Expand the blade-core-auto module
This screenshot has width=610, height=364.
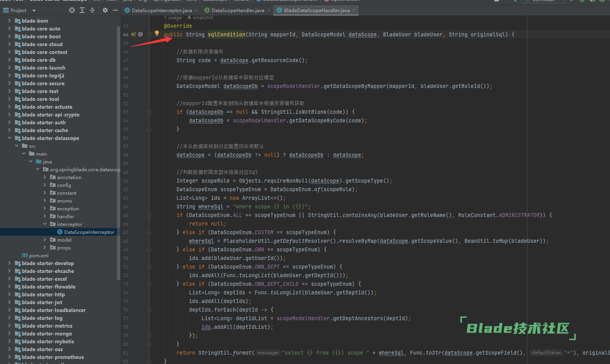coord(9,29)
